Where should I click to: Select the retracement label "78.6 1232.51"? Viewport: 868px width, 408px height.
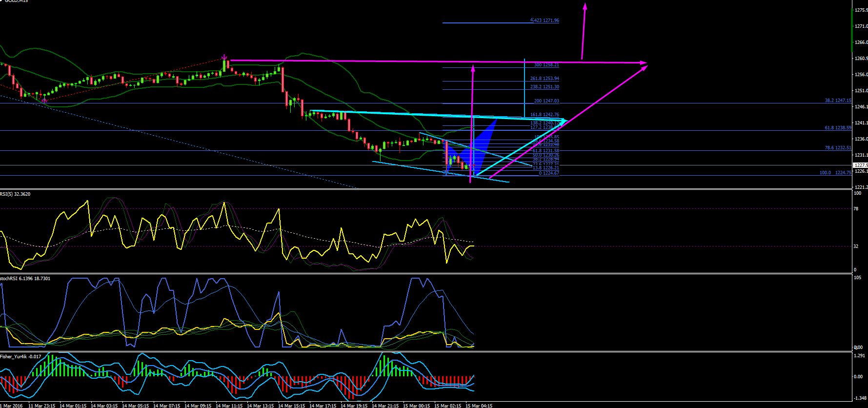(838, 148)
